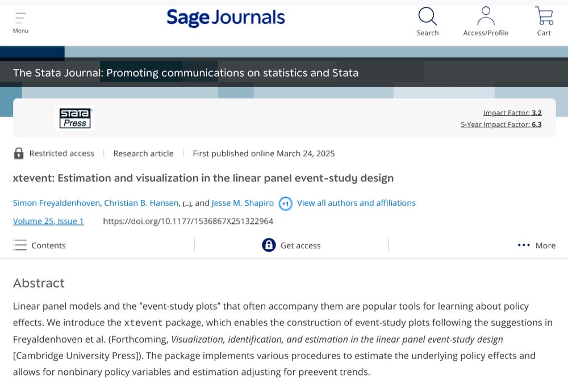Click the Search magnifier icon
568x392 pixels.
pyautogui.click(x=427, y=17)
